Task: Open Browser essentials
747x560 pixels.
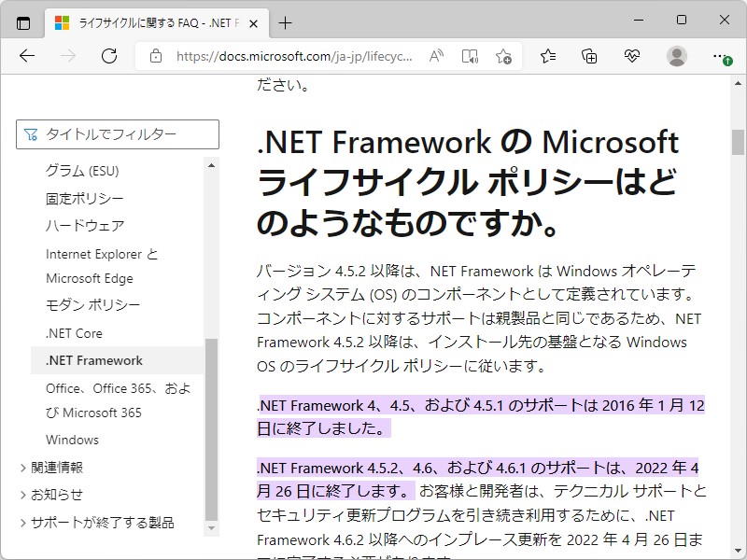Action: point(634,56)
